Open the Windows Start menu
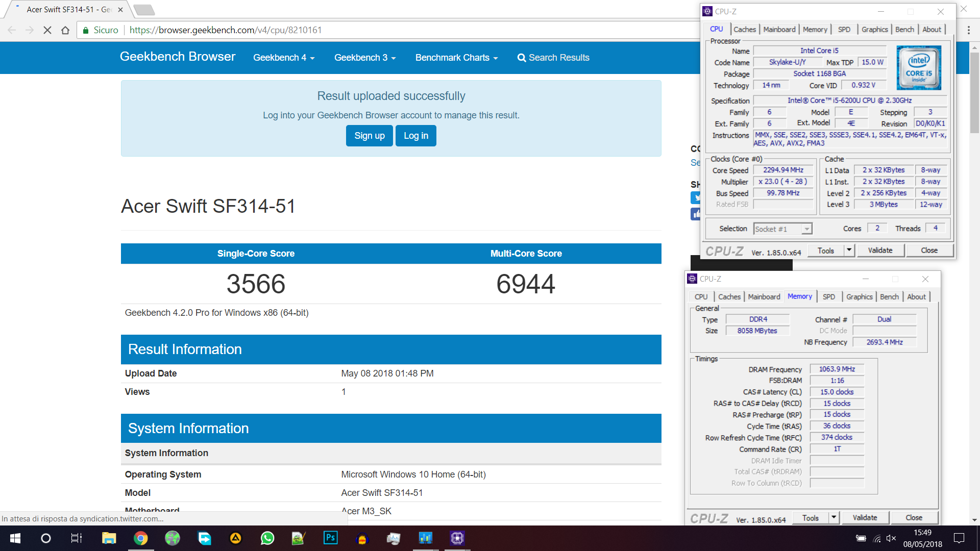The image size is (980, 551). coord(15,538)
